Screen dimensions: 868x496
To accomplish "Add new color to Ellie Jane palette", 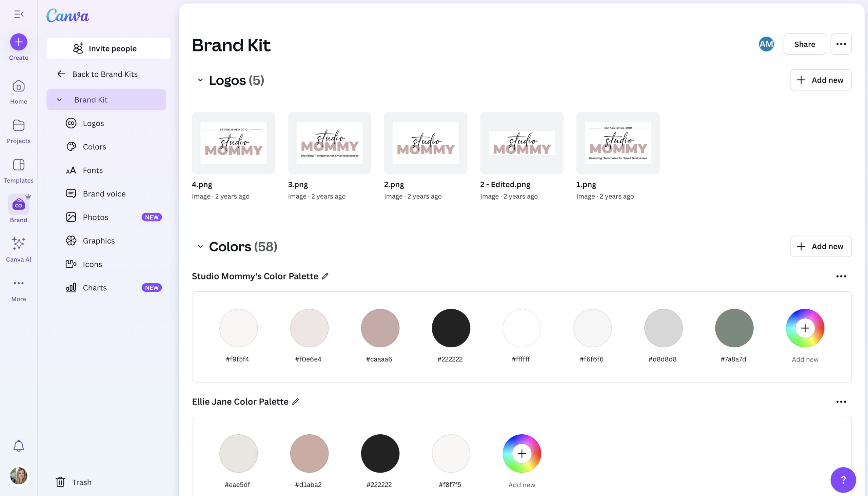I will 521,453.
